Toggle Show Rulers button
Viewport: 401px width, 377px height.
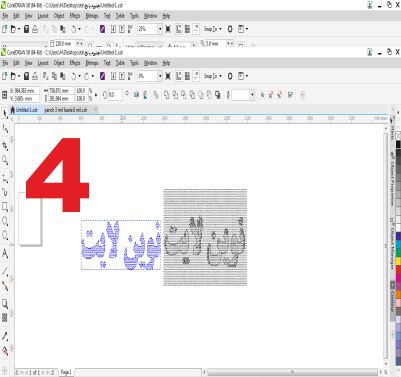(x=179, y=76)
